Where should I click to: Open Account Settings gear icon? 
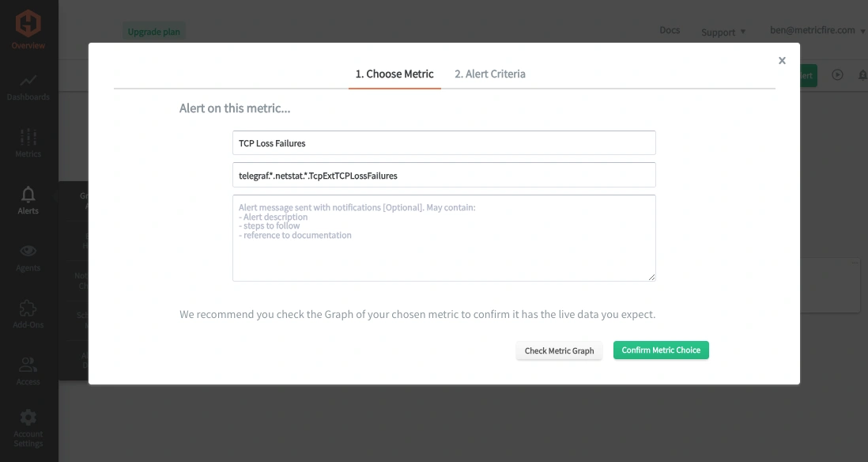[x=28, y=417]
